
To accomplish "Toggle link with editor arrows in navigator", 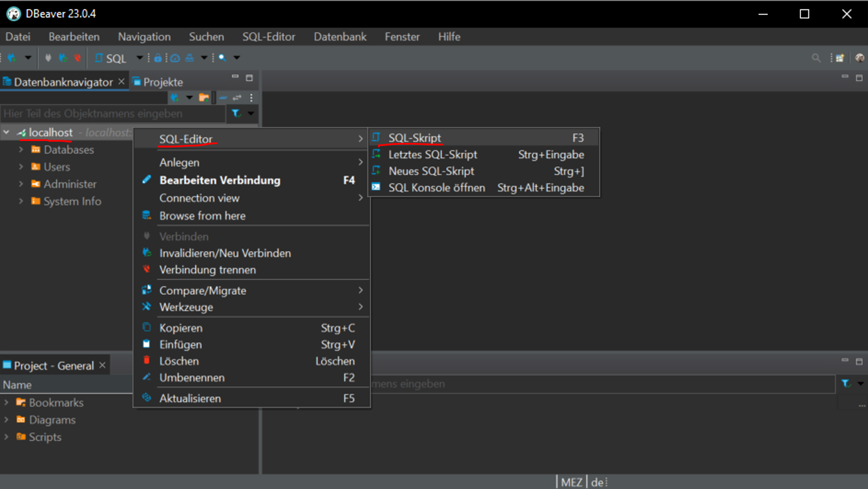I will (x=237, y=97).
